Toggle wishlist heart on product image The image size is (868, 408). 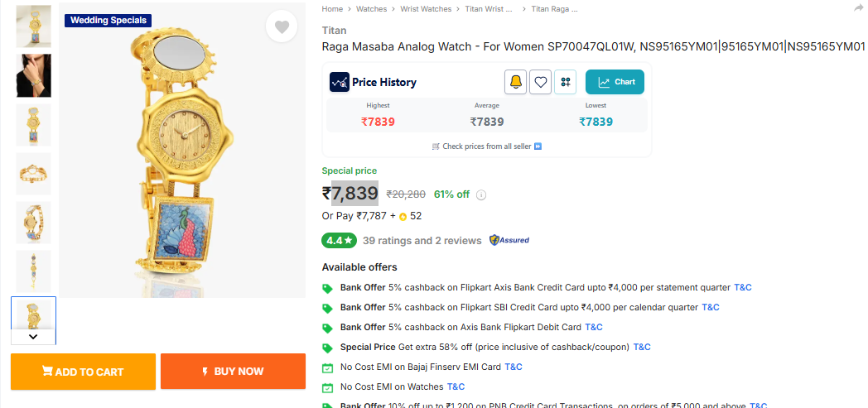click(282, 27)
